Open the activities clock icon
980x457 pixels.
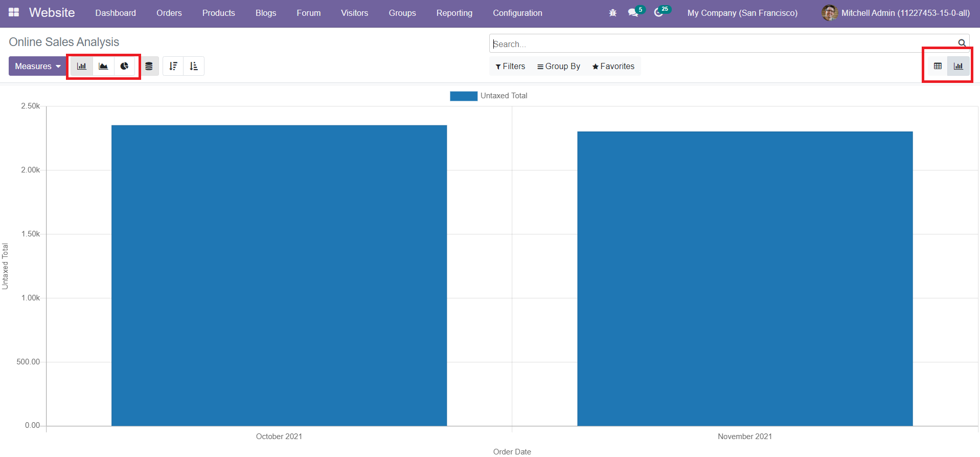(658, 13)
